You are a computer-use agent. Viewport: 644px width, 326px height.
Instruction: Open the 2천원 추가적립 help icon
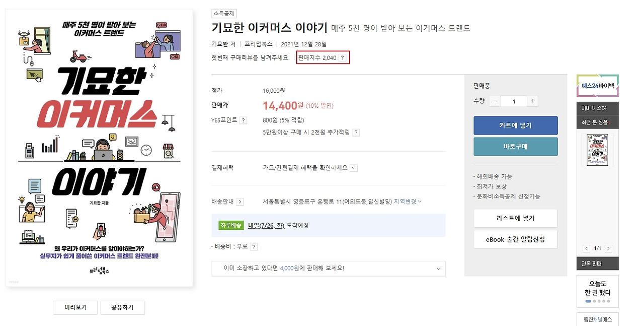click(x=355, y=132)
